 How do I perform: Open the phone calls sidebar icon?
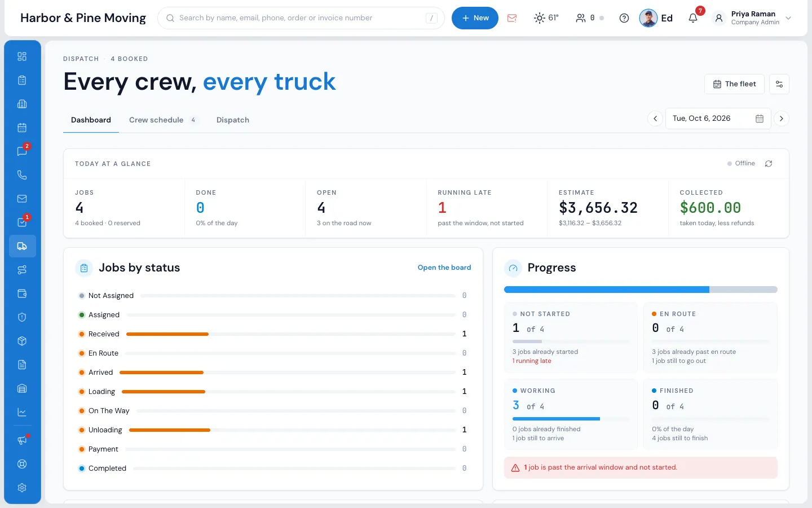pyautogui.click(x=22, y=175)
